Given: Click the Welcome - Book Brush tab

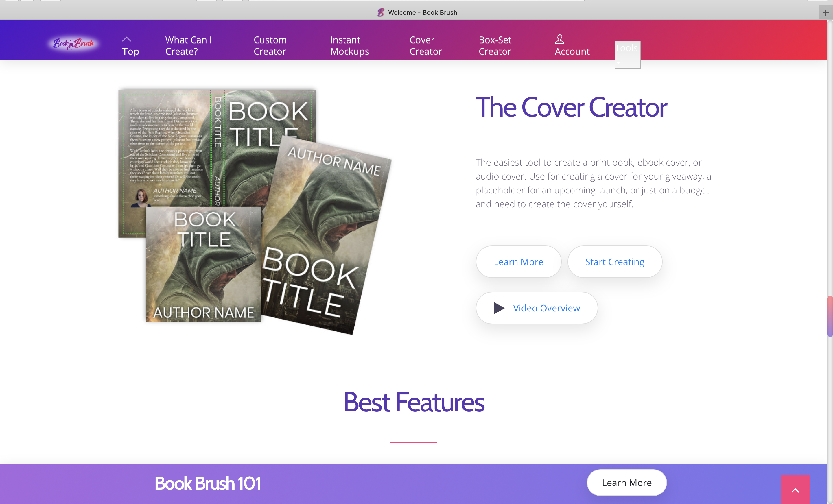Looking at the screenshot, I should coord(417,12).
